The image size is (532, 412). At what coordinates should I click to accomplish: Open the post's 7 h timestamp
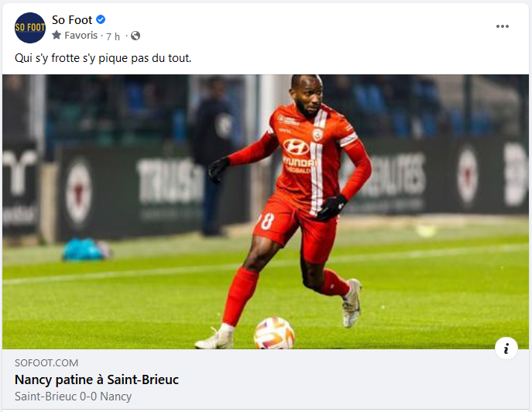click(x=113, y=36)
